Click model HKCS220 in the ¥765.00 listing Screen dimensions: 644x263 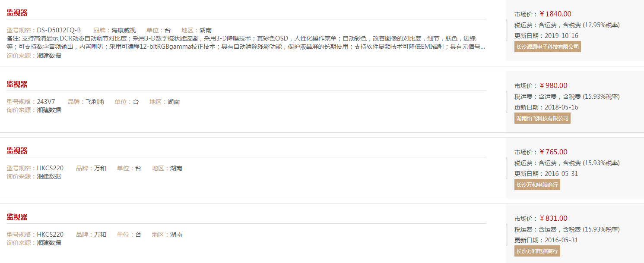click(x=50, y=168)
